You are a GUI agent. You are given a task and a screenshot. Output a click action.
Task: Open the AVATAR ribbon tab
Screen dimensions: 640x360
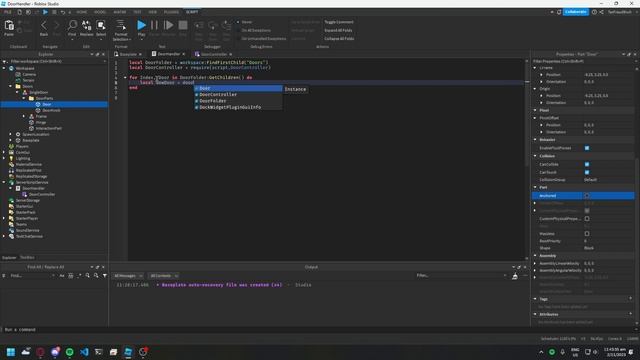[120, 12]
